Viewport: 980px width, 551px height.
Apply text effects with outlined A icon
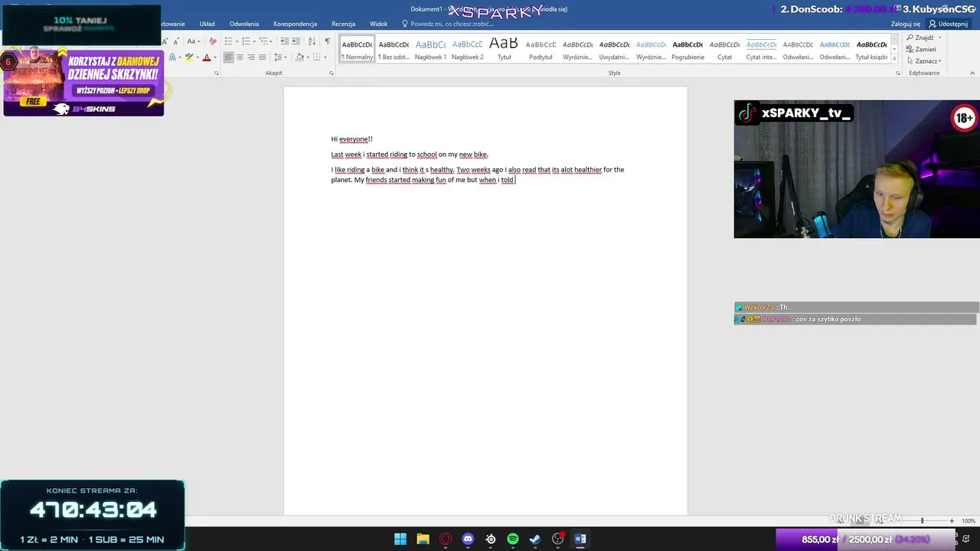point(173,57)
